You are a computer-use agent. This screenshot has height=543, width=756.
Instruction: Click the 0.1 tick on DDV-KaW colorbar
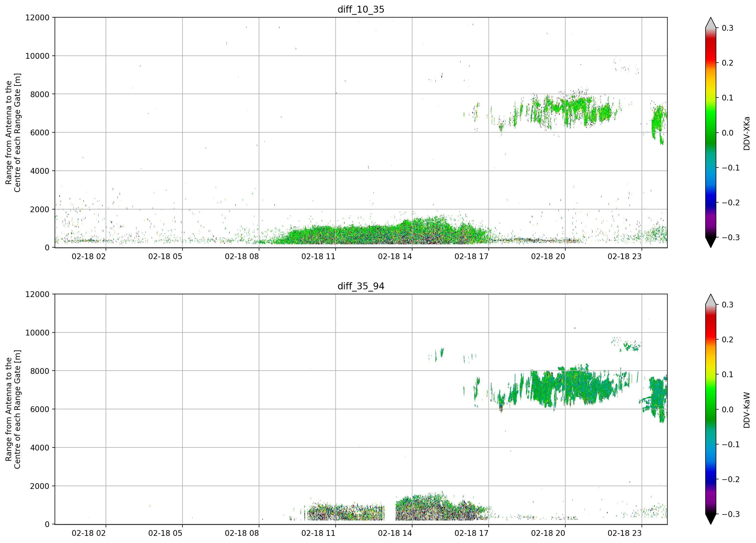728,374
